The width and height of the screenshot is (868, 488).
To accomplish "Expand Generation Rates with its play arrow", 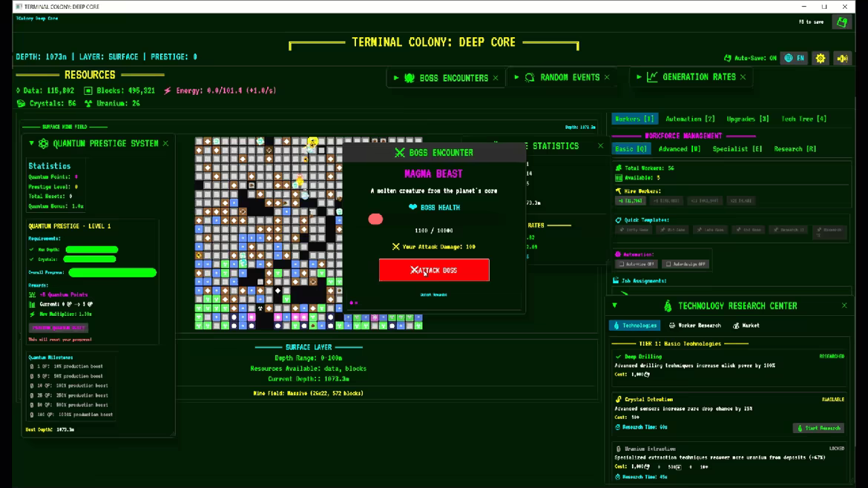I will coord(639,77).
